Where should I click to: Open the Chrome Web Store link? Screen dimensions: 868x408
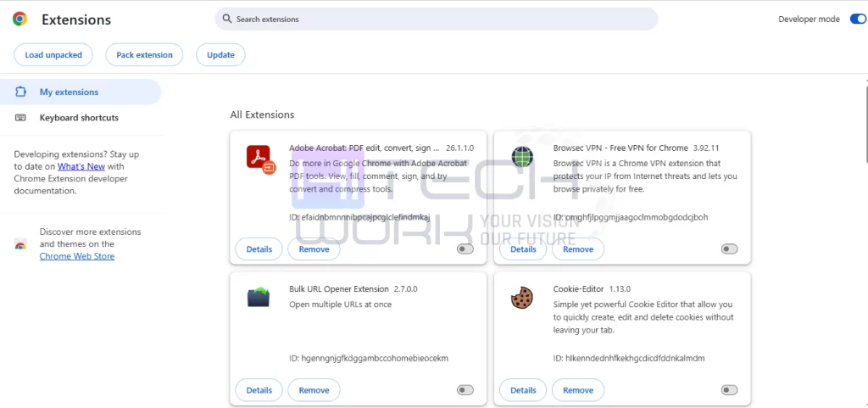tap(77, 256)
